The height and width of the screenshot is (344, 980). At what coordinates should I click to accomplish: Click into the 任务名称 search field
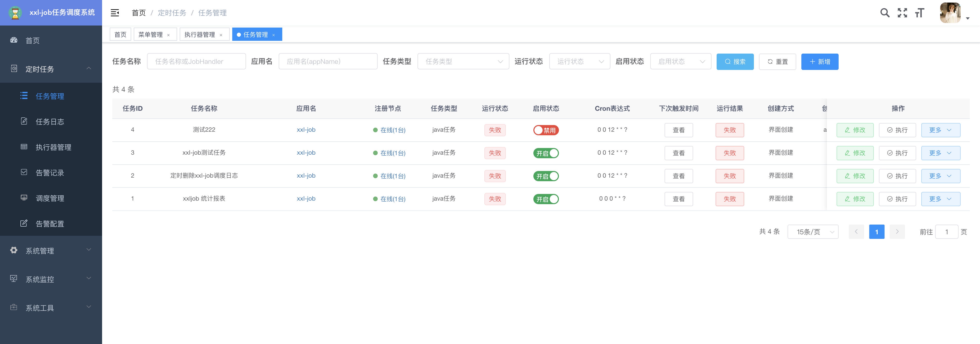click(x=196, y=62)
